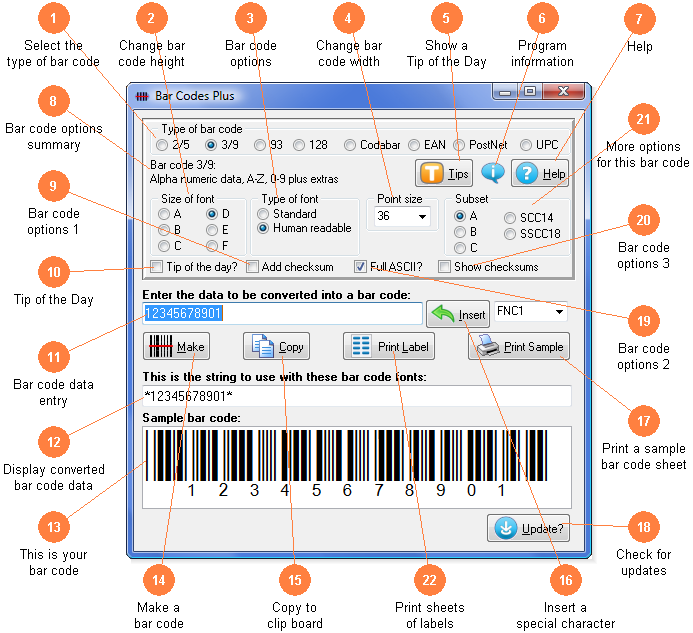Click the Make bar code button

(176, 346)
